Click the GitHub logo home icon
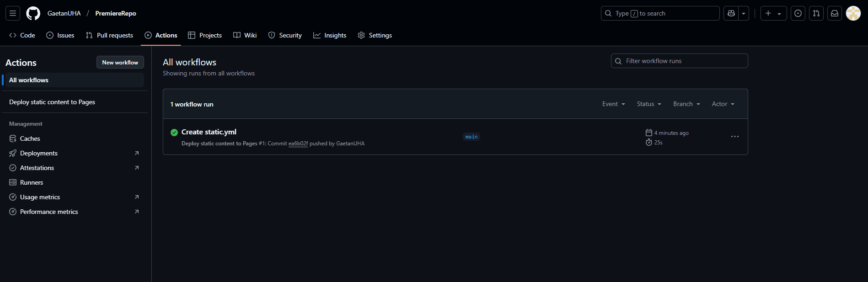868x282 pixels. pyautogui.click(x=33, y=13)
